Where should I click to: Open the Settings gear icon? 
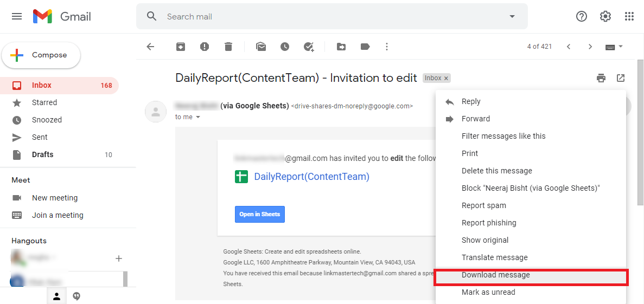point(605,16)
